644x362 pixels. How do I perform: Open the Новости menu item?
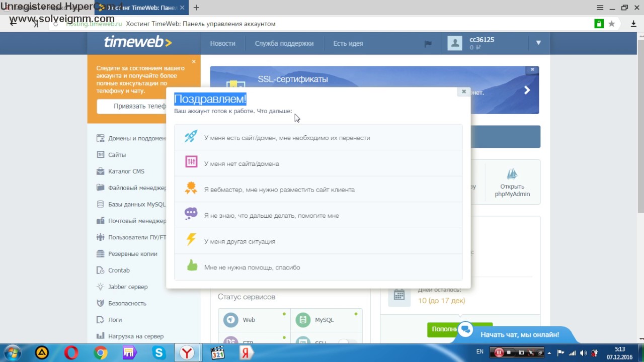[222, 43]
